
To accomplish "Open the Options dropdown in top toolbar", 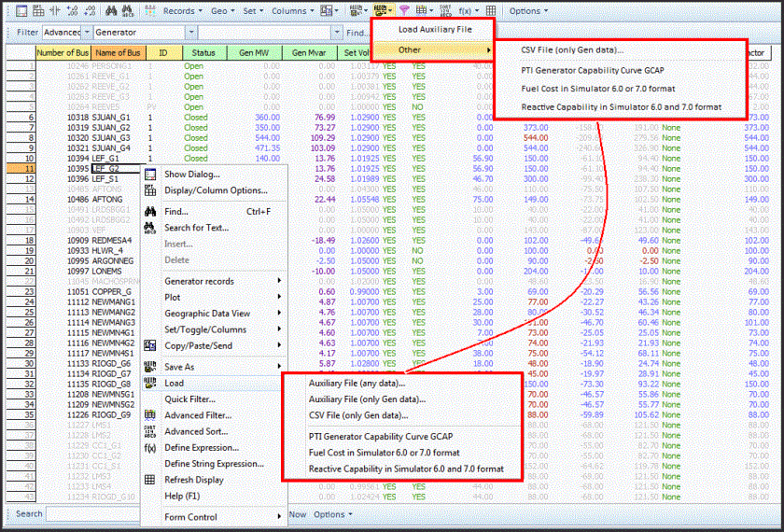I will click(x=528, y=11).
